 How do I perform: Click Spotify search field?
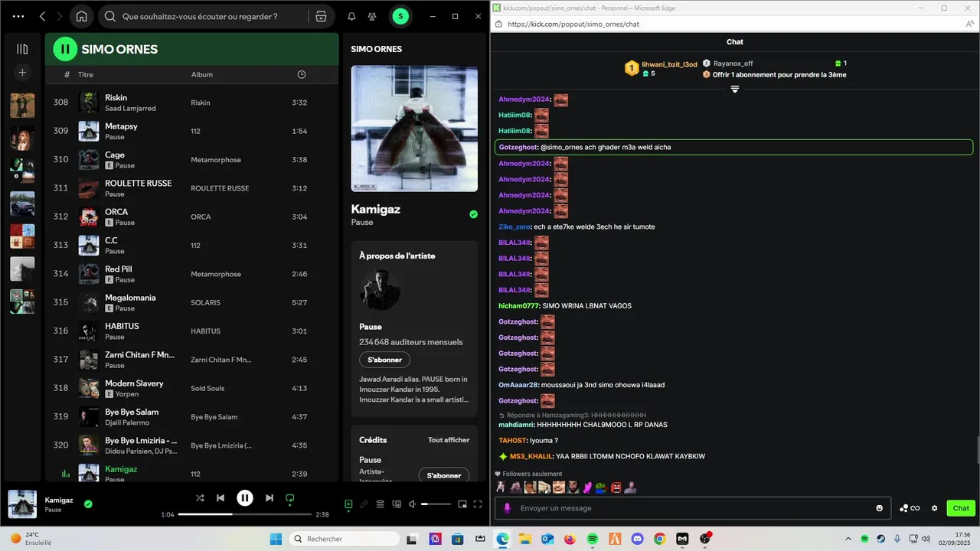[x=203, y=16]
